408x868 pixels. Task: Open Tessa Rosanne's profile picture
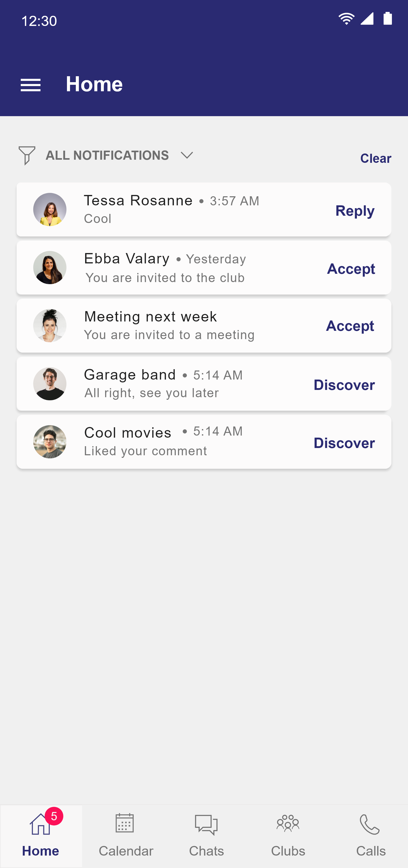[50, 209]
